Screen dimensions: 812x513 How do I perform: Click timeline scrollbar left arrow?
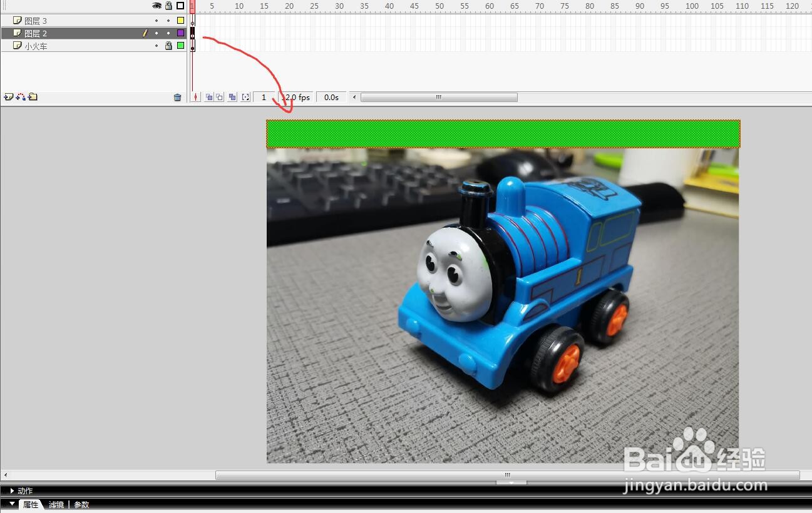point(355,97)
